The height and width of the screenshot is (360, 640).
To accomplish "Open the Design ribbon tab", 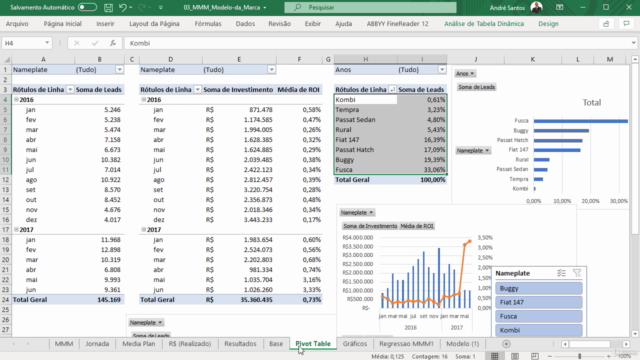I will pos(548,24).
